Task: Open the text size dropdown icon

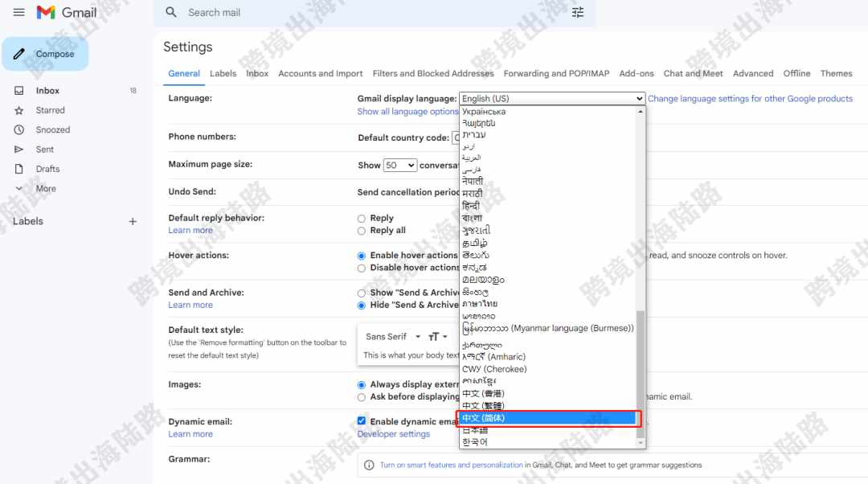Action: [x=437, y=337]
